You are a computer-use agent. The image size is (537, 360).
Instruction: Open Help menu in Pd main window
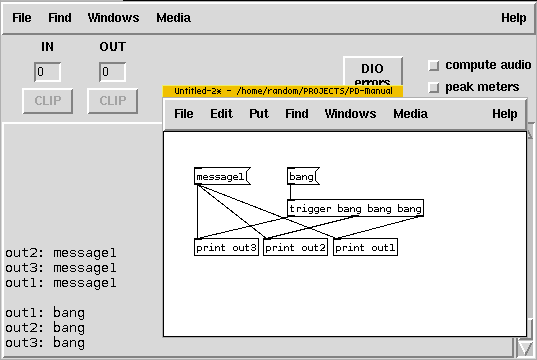tap(514, 18)
